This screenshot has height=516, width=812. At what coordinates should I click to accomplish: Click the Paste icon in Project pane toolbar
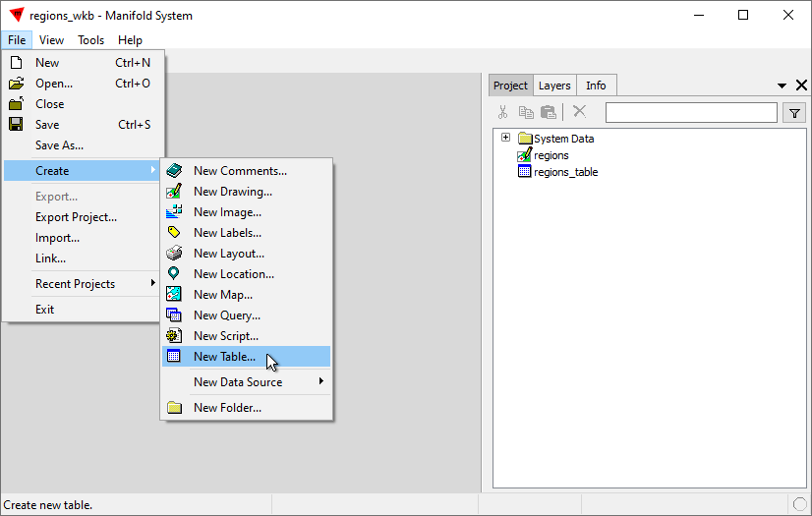[548, 112]
